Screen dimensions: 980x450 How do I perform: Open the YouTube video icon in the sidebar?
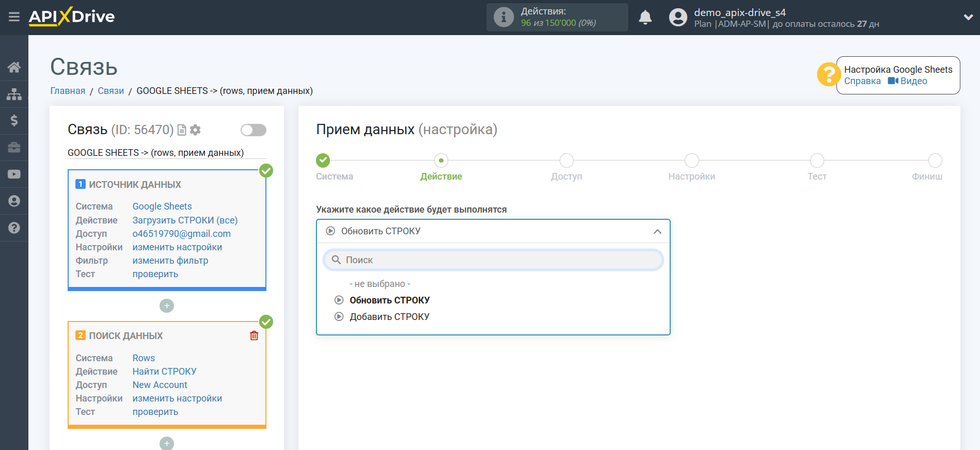14,174
